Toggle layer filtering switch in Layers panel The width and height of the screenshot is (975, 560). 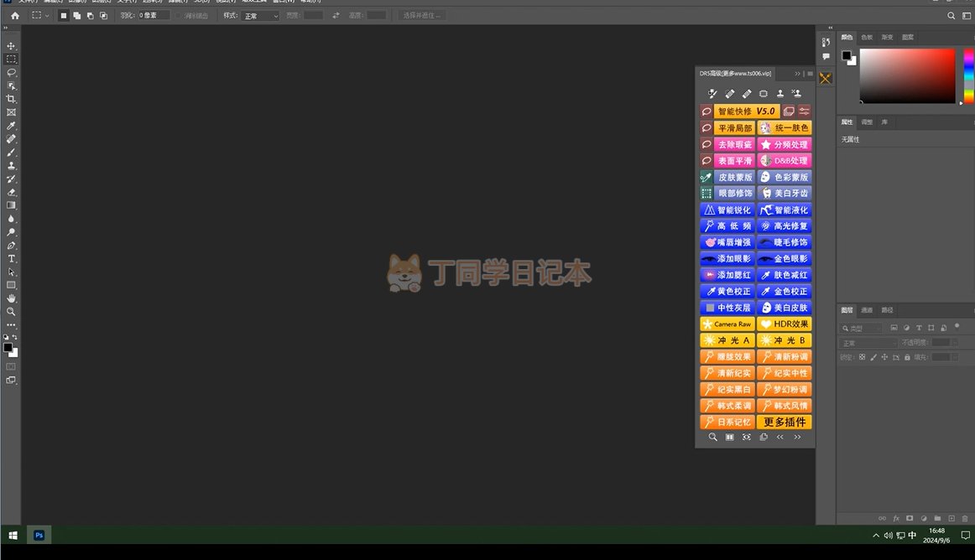coord(957,326)
